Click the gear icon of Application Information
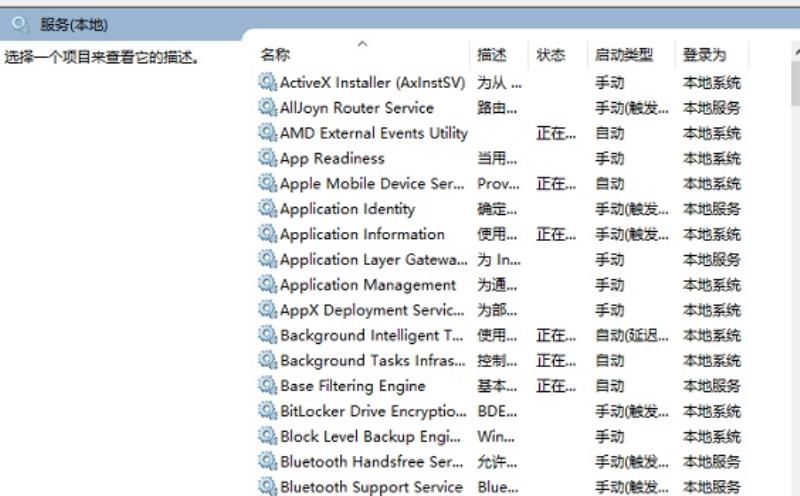Screen dimensions: 800x496 [267, 234]
